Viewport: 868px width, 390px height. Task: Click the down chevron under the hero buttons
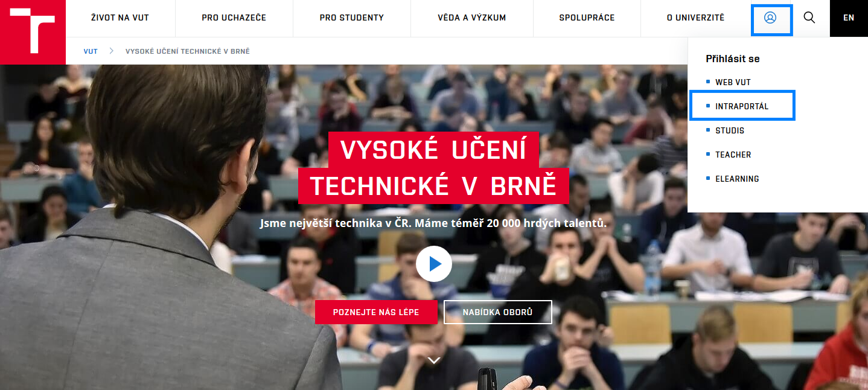coord(434,360)
